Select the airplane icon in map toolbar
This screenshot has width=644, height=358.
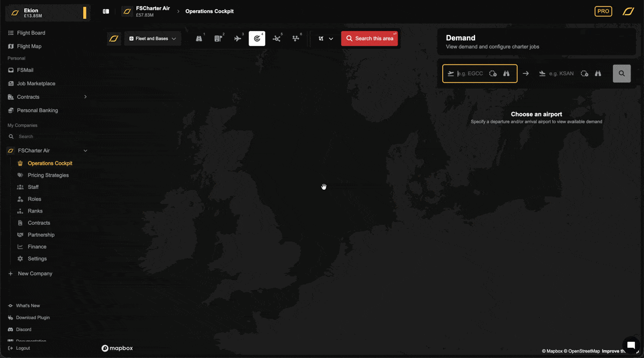tap(238, 39)
